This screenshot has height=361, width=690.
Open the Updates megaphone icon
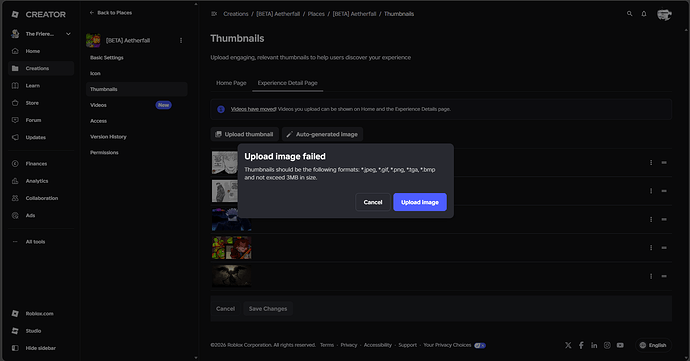point(15,137)
